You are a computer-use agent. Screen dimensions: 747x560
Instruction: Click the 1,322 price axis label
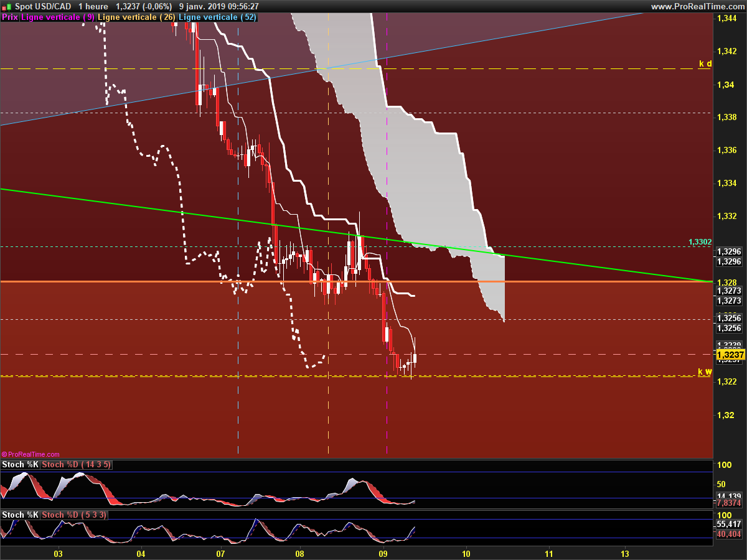coord(727,381)
